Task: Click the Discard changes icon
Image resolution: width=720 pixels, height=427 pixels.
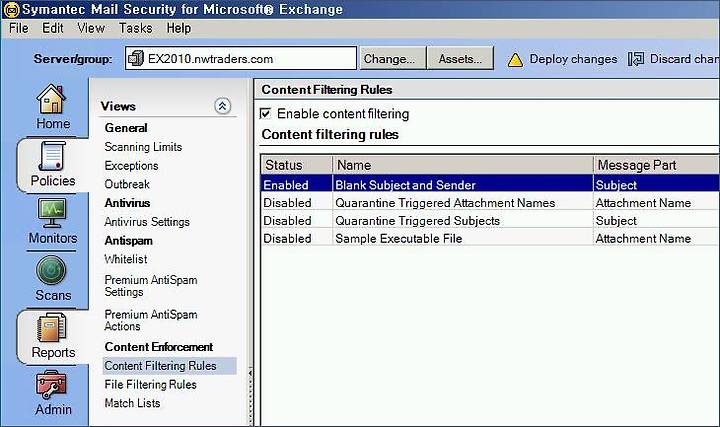Action: (x=636, y=59)
